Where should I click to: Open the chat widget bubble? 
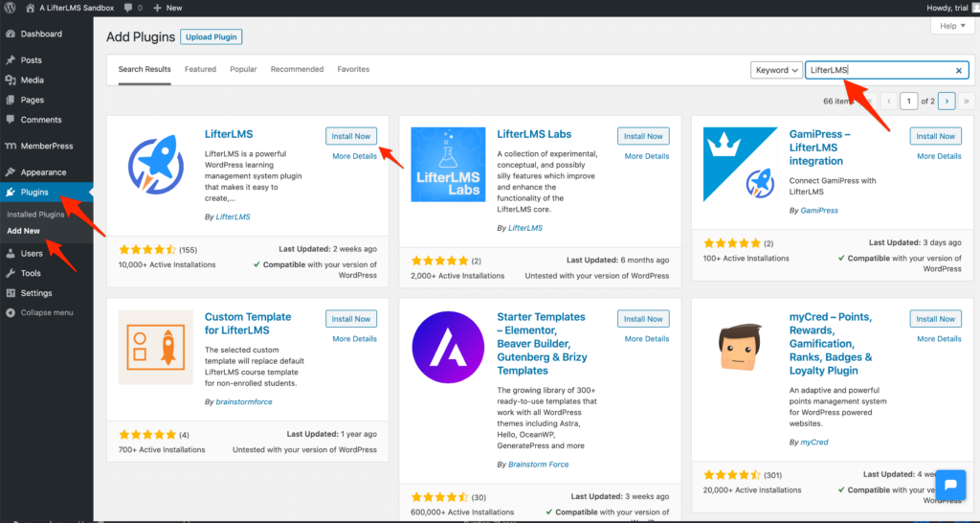(x=950, y=486)
